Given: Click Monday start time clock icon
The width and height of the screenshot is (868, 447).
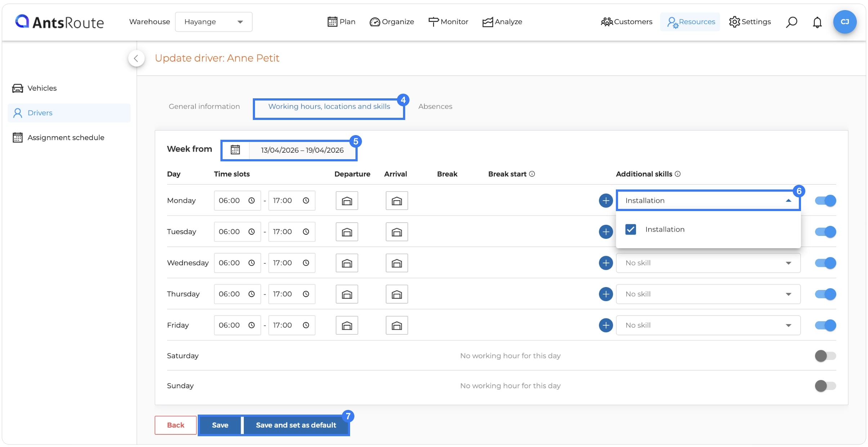Looking at the screenshot, I should [x=251, y=201].
